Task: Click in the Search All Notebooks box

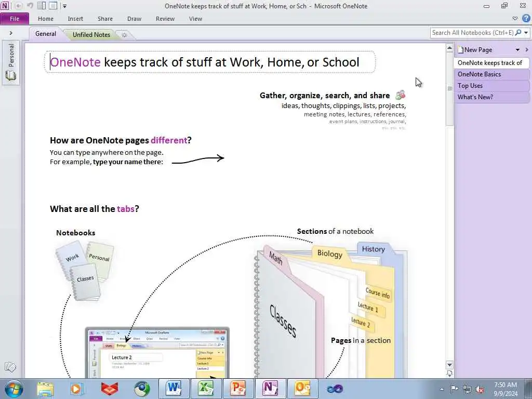Action: click(472, 33)
